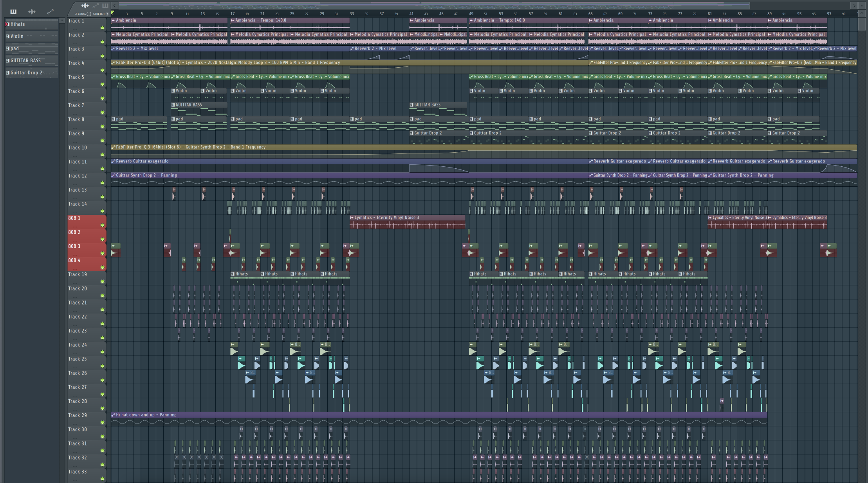Click automation icon of first Reeverb Guittar exagerado clip
Image resolution: width=868 pixels, height=483 pixels.
113,161
